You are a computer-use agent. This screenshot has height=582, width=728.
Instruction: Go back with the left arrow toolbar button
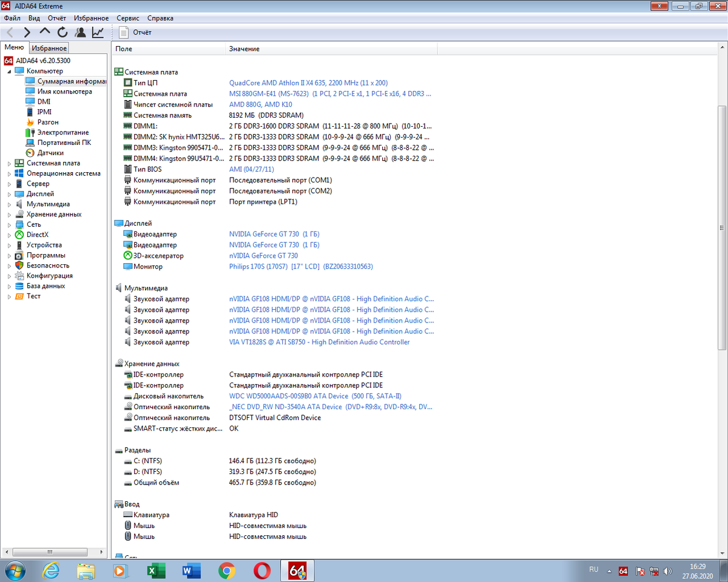(10, 32)
